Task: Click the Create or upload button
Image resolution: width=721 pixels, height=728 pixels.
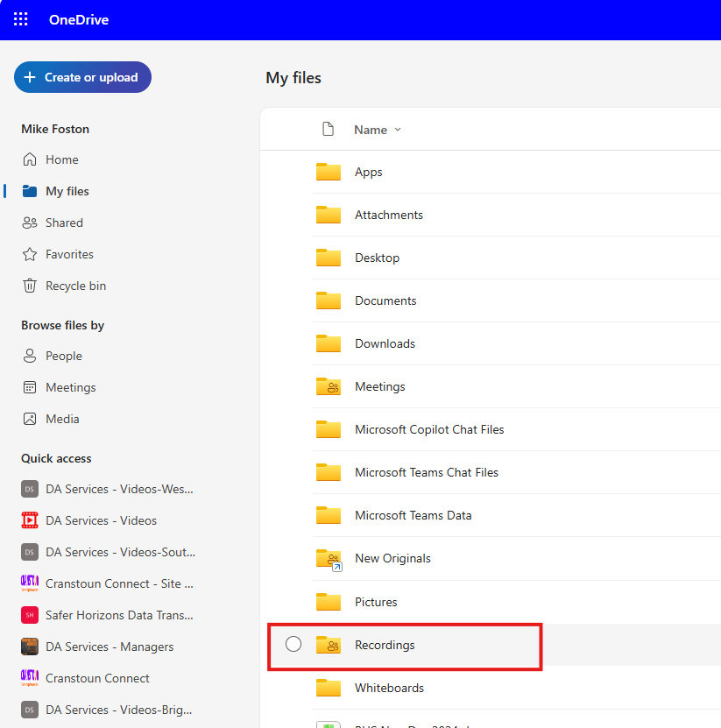Action: 82,77
